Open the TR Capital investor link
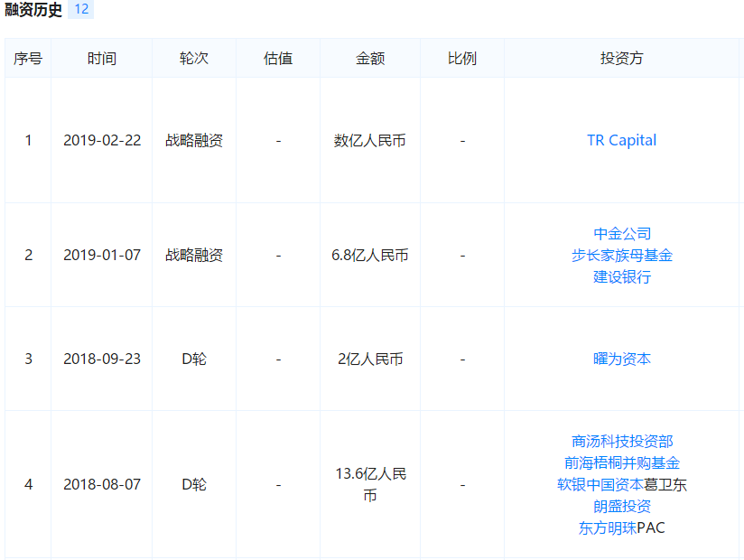This screenshot has height=560, width=744. tap(621, 140)
